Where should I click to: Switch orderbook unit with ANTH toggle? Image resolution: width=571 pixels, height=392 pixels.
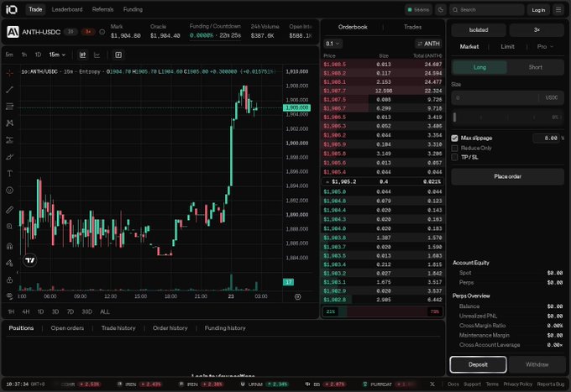click(x=428, y=44)
